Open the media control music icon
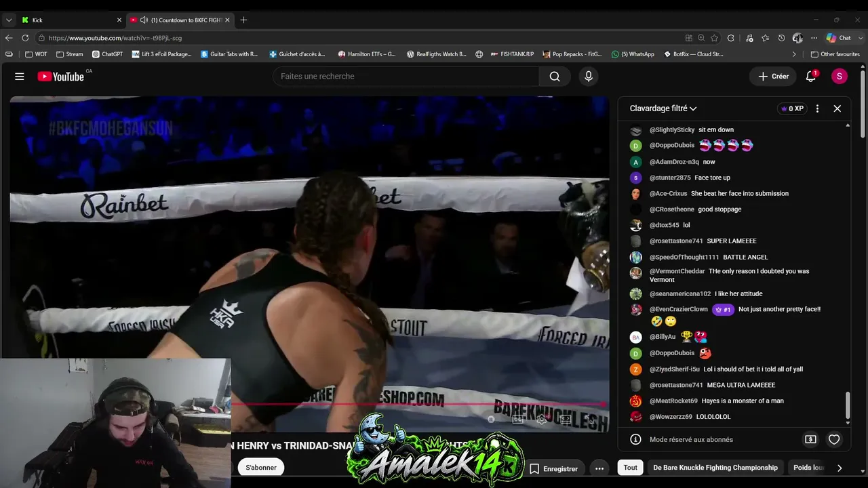 point(749,38)
